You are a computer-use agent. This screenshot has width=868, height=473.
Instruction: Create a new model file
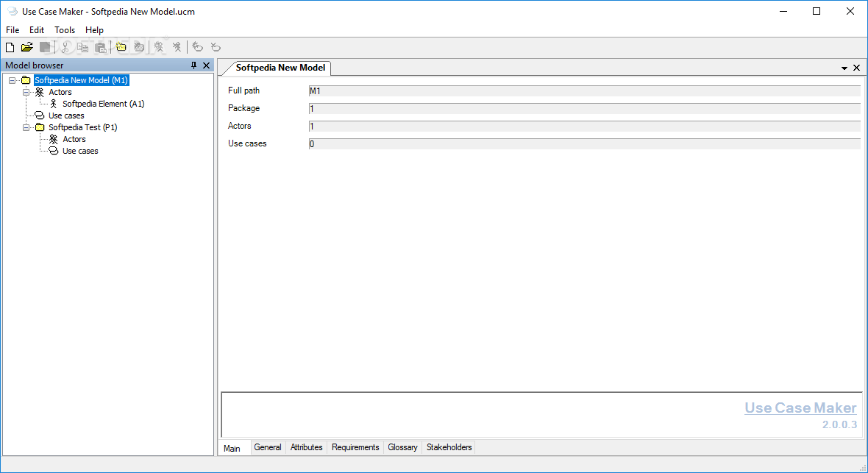[10, 48]
